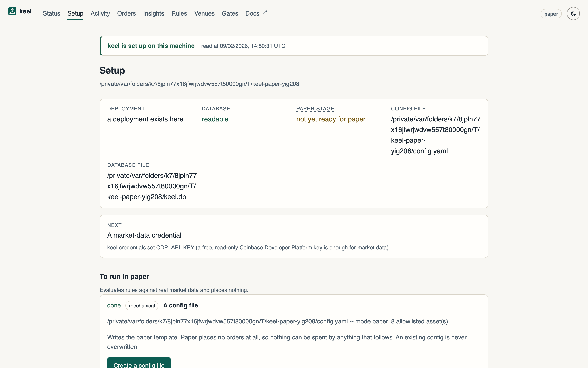Click the underlined PAPER STAGE label
Screen dimensions: 588x368
[x=315, y=109]
